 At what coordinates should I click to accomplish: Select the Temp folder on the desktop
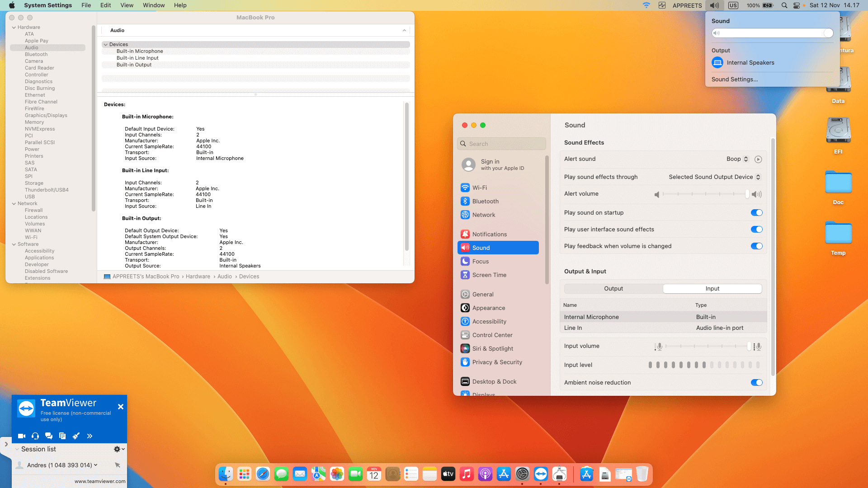coord(838,238)
